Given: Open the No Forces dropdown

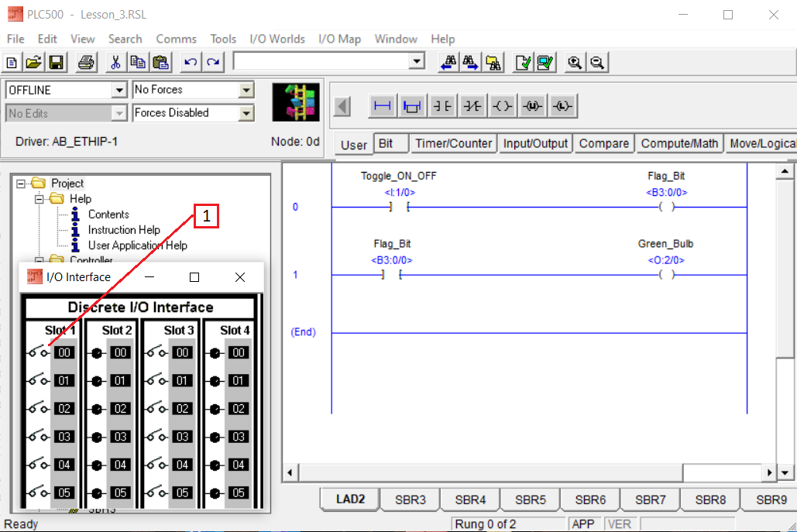Looking at the screenshot, I should (246, 90).
